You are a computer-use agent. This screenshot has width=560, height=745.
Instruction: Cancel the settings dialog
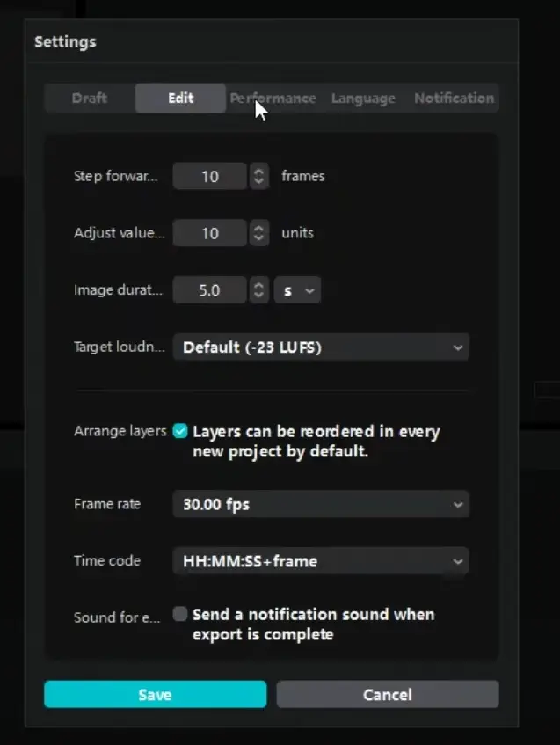click(387, 694)
